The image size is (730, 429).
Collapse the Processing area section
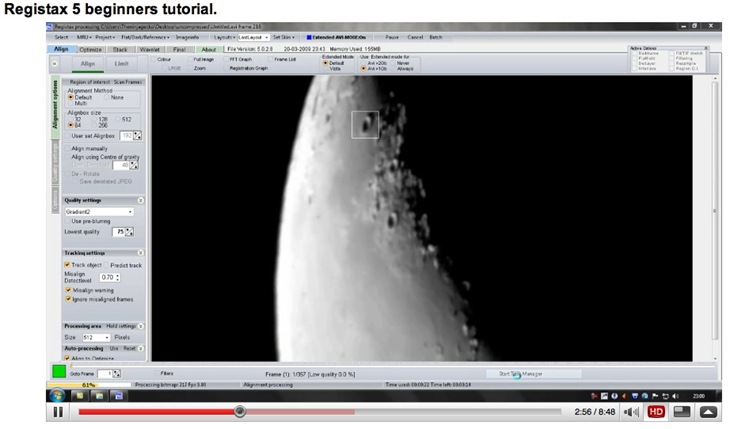click(x=141, y=326)
